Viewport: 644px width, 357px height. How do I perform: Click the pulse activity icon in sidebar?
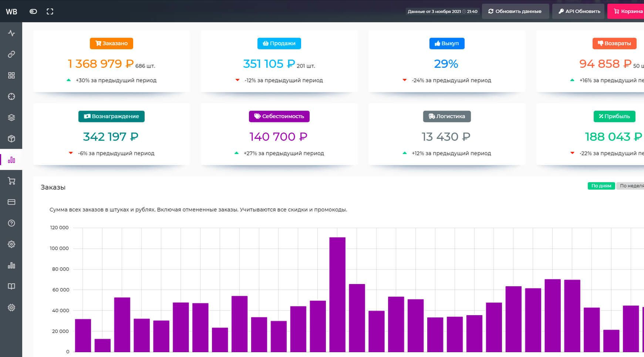click(x=11, y=33)
